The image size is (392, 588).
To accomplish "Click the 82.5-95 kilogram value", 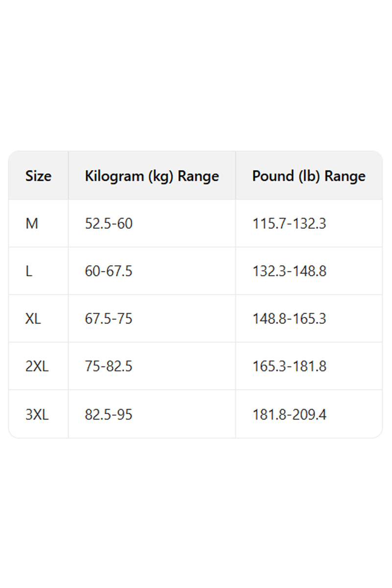I will (109, 415).
